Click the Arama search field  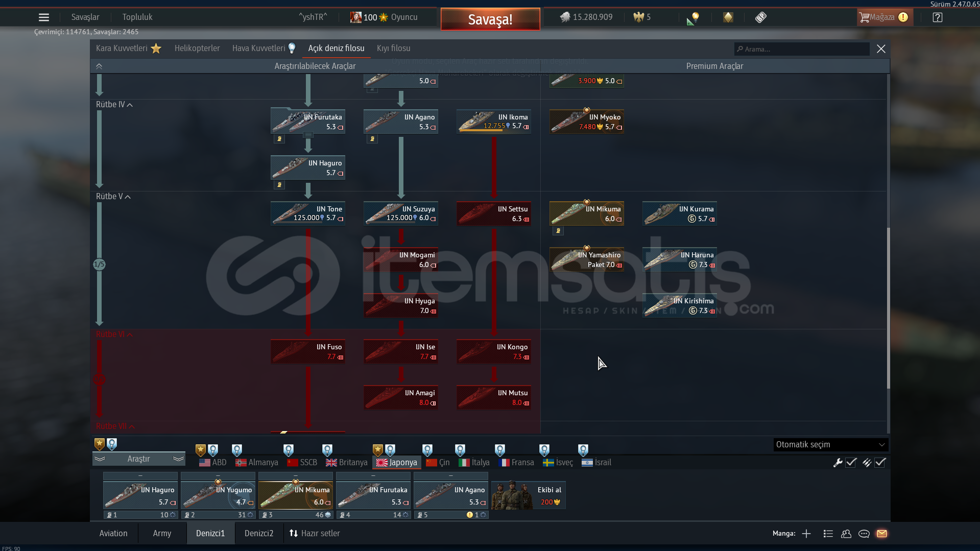coord(802,49)
